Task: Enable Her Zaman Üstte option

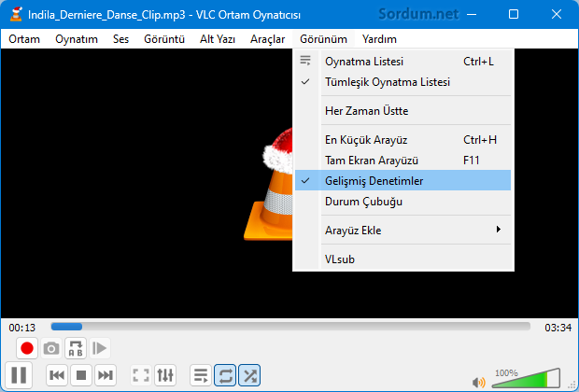Action: 402,111
